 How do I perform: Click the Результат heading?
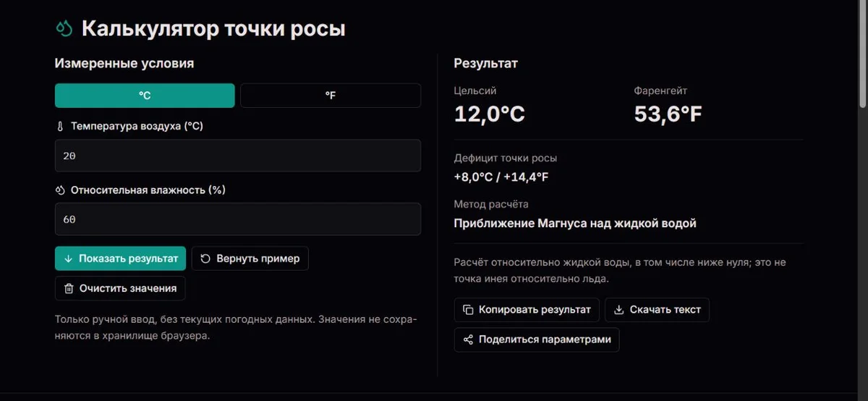tap(486, 64)
